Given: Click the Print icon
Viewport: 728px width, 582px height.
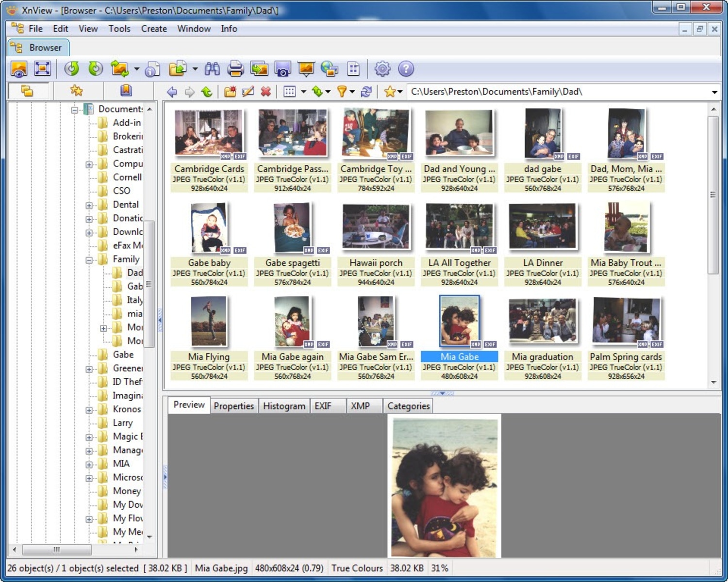Looking at the screenshot, I should (x=236, y=69).
